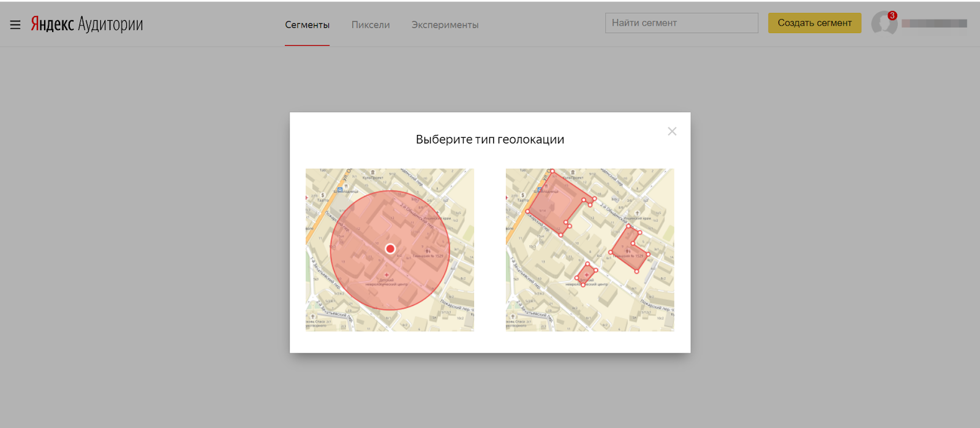
Task: Choose the circle radius geolocation option
Action: click(x=390, y=250)
